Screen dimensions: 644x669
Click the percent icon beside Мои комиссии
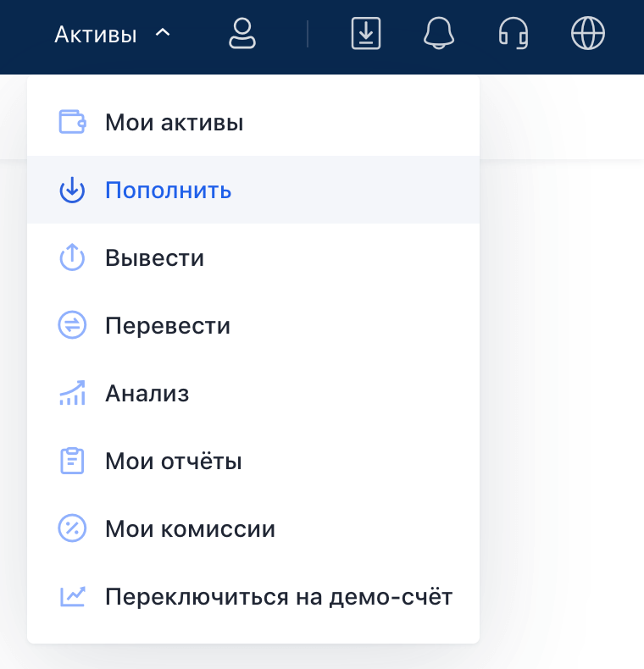(x=72, y=528)
